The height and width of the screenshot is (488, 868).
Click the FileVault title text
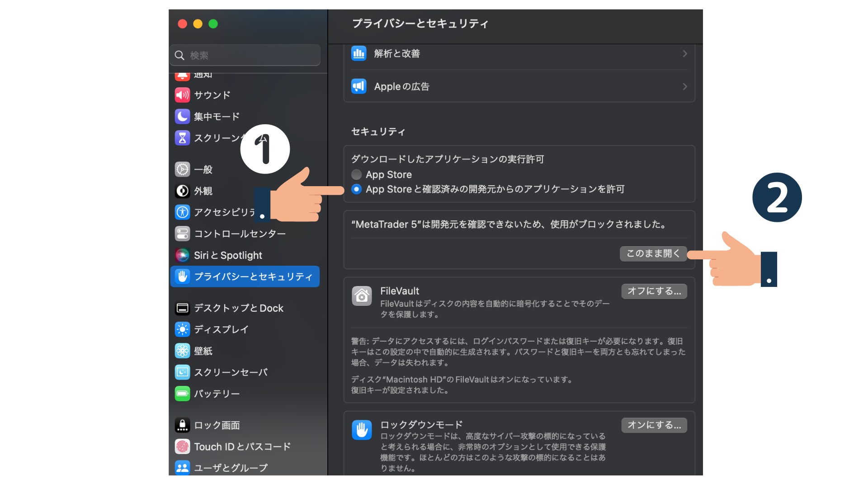tap(400, 291)
